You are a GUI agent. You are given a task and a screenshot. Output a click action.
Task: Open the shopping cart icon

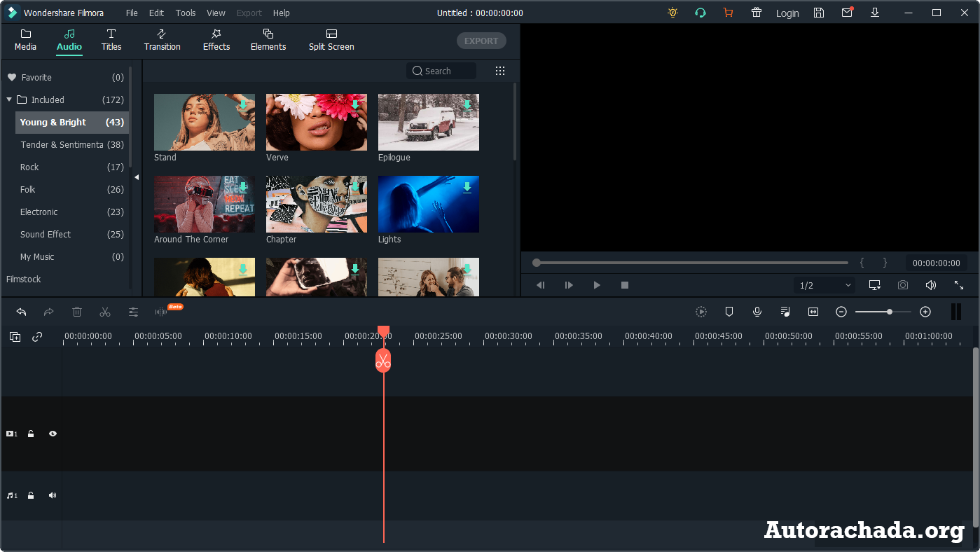tap(729, 13)
